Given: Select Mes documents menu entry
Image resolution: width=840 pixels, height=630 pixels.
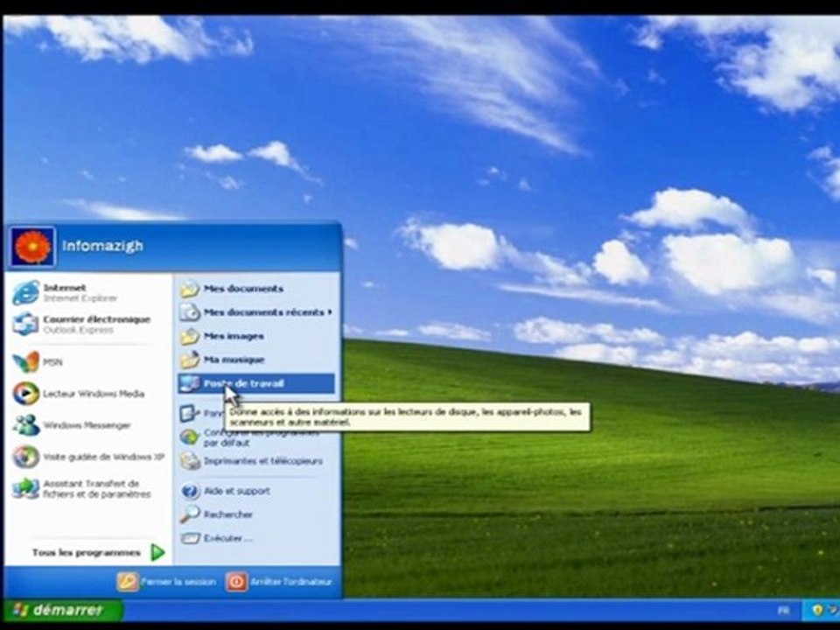Looking at the screenshot, I should pos(256,289).
